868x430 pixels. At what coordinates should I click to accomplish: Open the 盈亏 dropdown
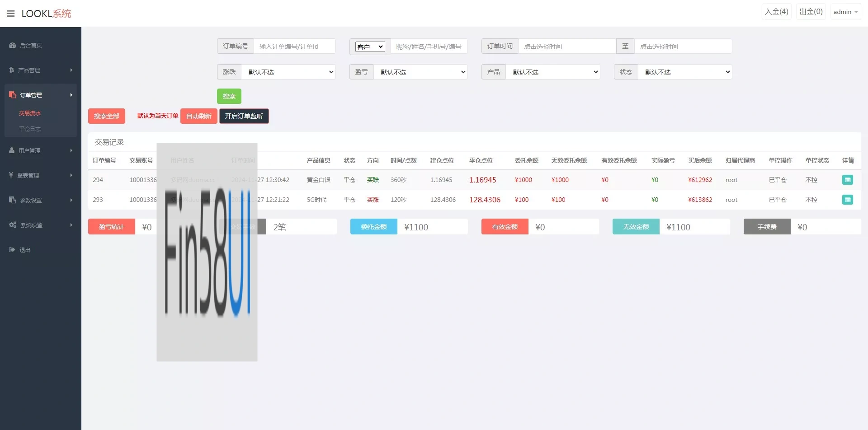420,72
